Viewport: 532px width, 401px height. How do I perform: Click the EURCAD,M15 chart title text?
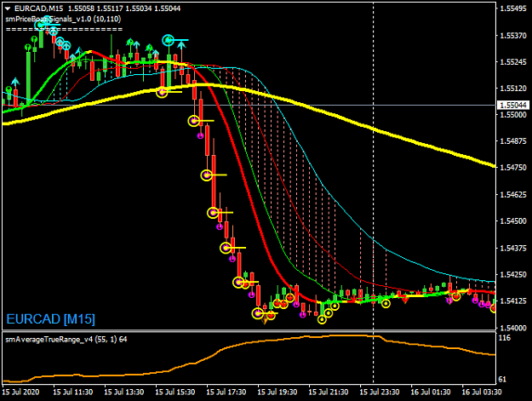pos(38,9)
